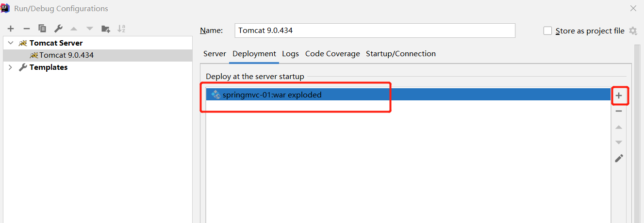The height and width of the screenshot is (223, 644).
Task: Click the IntelliJ logo in title bar
Action: pyautogui.click(x=6, y=8)
